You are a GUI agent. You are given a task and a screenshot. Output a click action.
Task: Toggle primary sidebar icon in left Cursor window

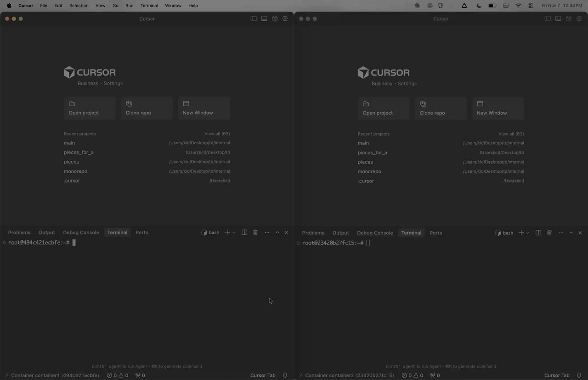click(x=254, y=19)
